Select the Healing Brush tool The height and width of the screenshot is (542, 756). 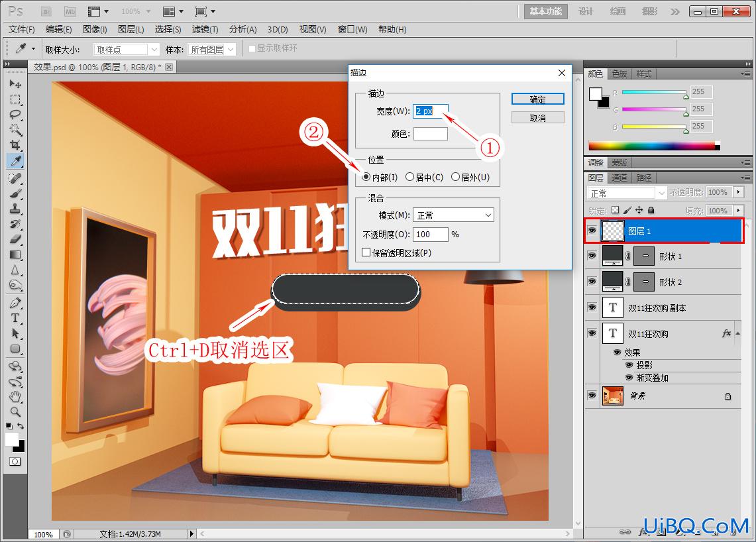(x=15, y=178)
